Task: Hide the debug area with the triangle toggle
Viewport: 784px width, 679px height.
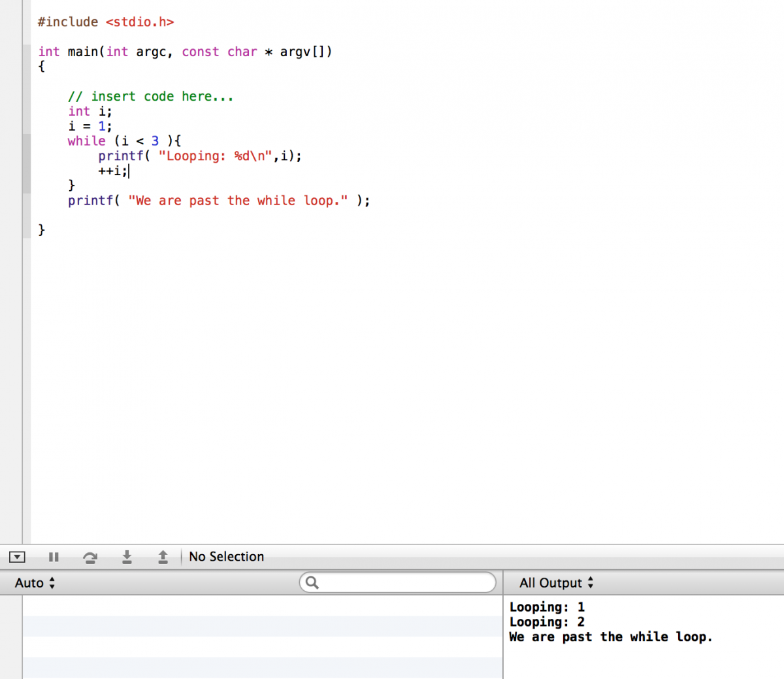Action: (x=17, y=557)
